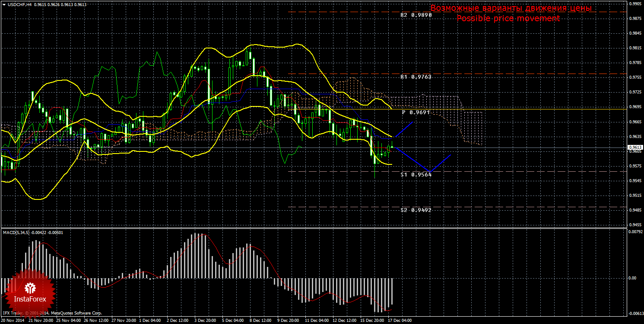Open the USDCHF,H4 chart dropdown triangle
The width and height of the screenshot is (644, 324).
click(4, 4)
